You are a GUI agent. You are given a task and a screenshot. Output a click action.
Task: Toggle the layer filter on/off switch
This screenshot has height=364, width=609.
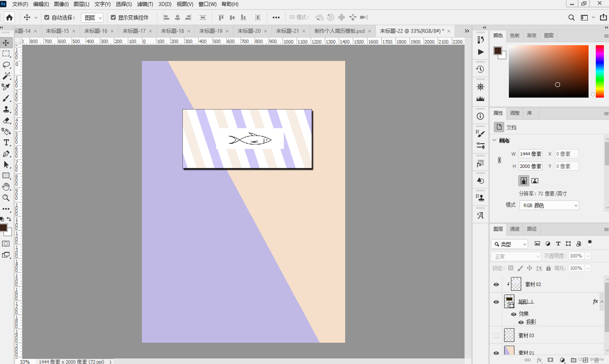(590, 243)
